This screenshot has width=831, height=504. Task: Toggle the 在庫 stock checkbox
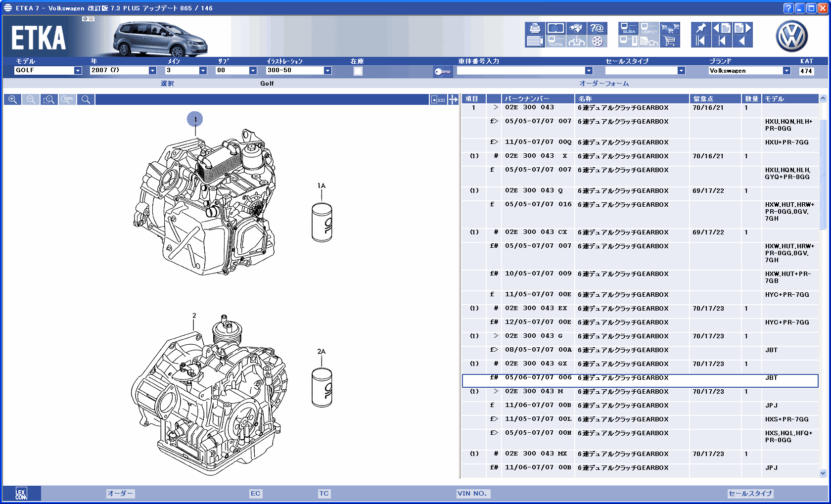pos(358,71)
